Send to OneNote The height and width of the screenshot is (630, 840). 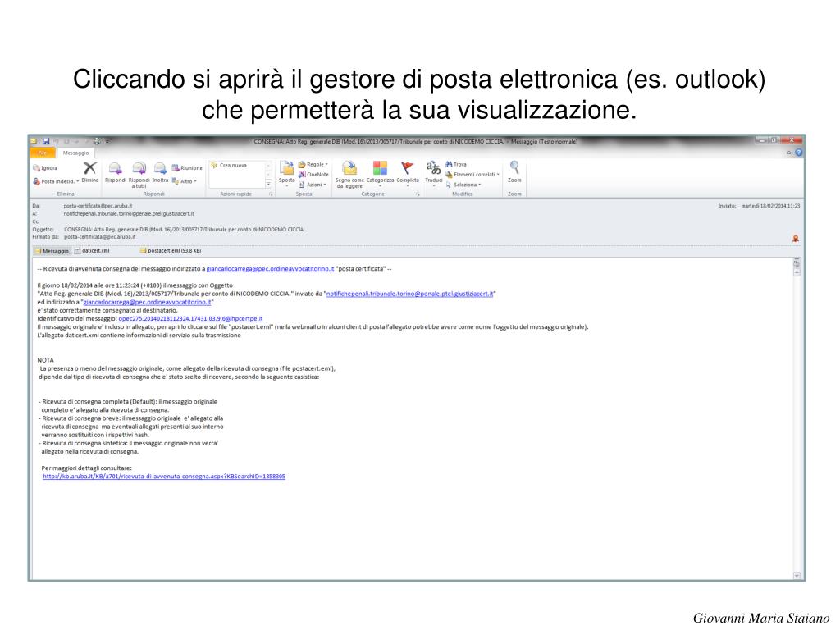click(x=313, y=174)
